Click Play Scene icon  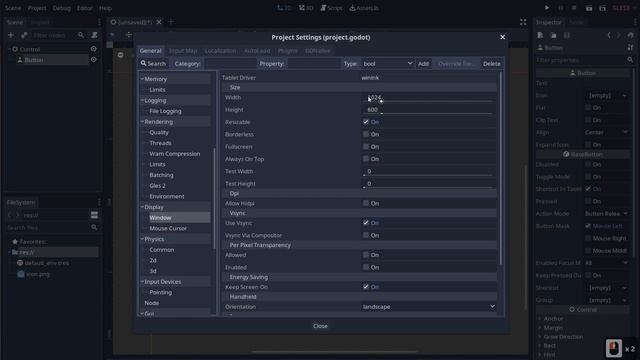click(x=589, y=8)
